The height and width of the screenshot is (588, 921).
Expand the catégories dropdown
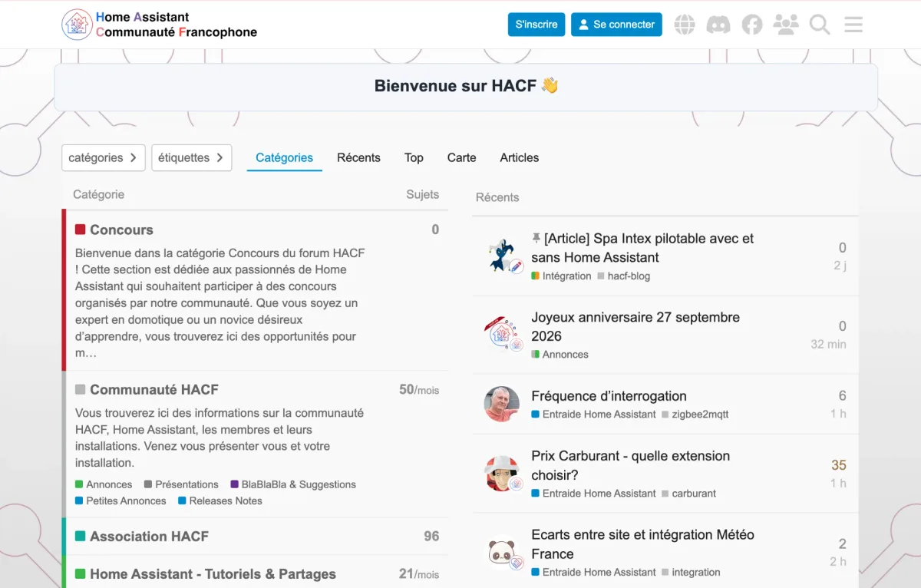tap(104, 157)
